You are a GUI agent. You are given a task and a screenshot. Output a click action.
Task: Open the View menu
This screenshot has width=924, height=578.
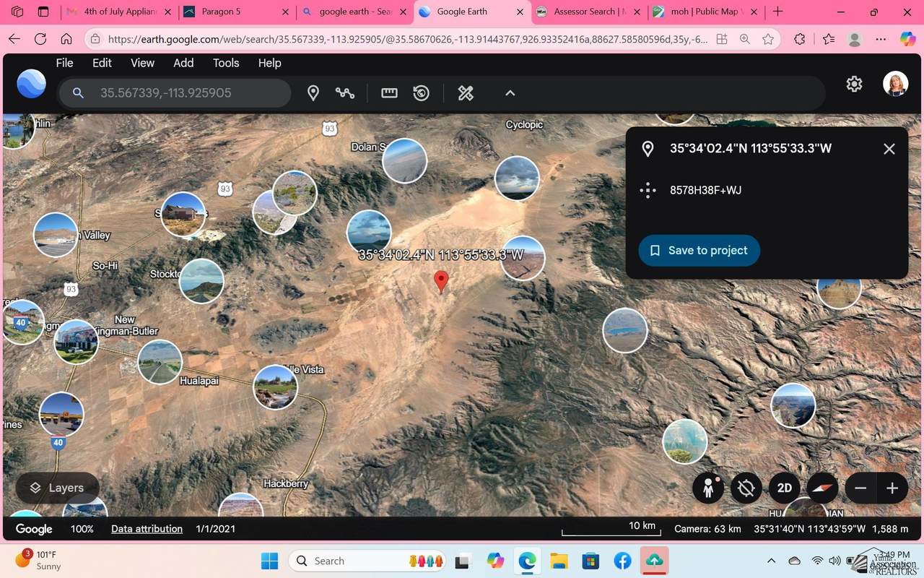(142, 63)
